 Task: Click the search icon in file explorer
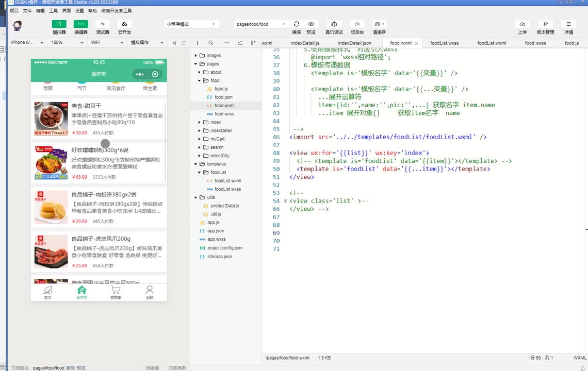point(211,43)
